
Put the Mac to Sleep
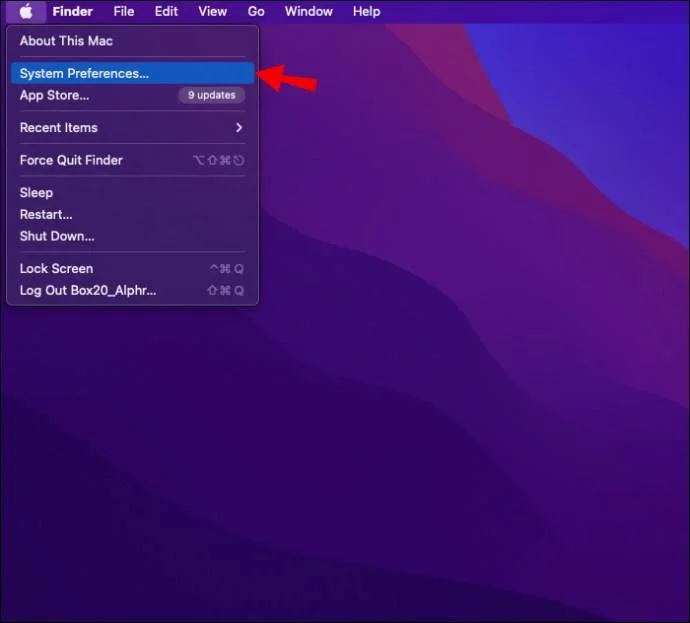[x=132, y=193]
